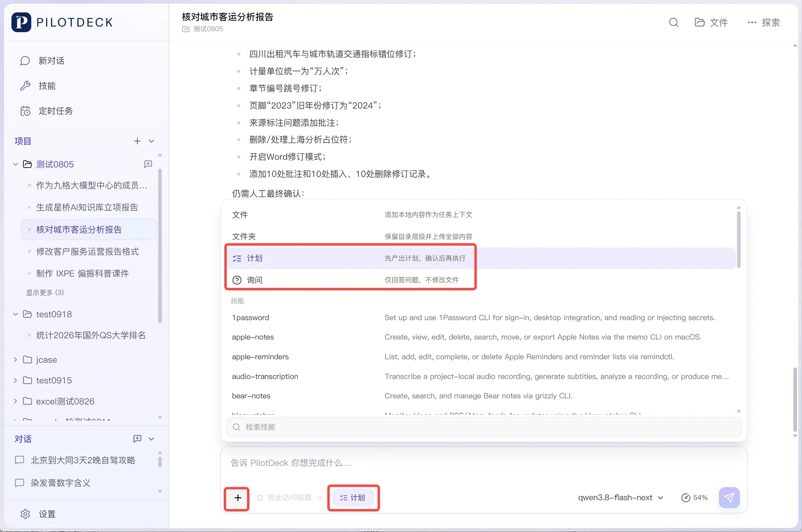Choose 文件夹 upload option
This screenshot has height=532, width=802.
480,236
